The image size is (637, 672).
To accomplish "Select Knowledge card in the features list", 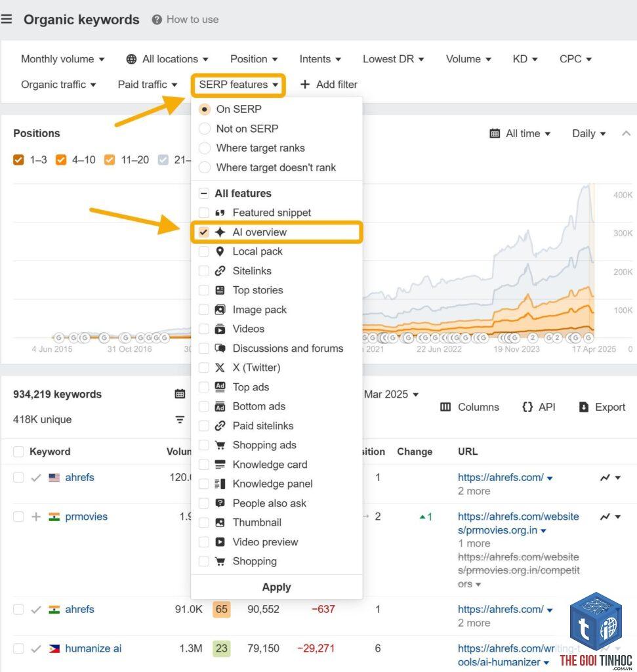I will click(x=270, y=465).
